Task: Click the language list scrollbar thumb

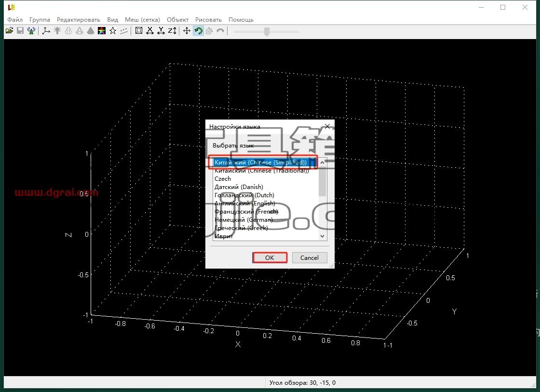Action: pyautogui.click(x=323, y=181)
